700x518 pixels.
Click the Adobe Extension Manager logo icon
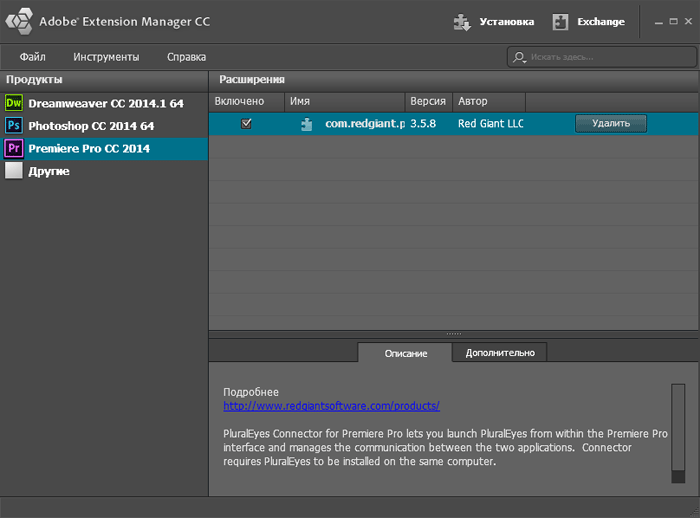pos(19,21)
